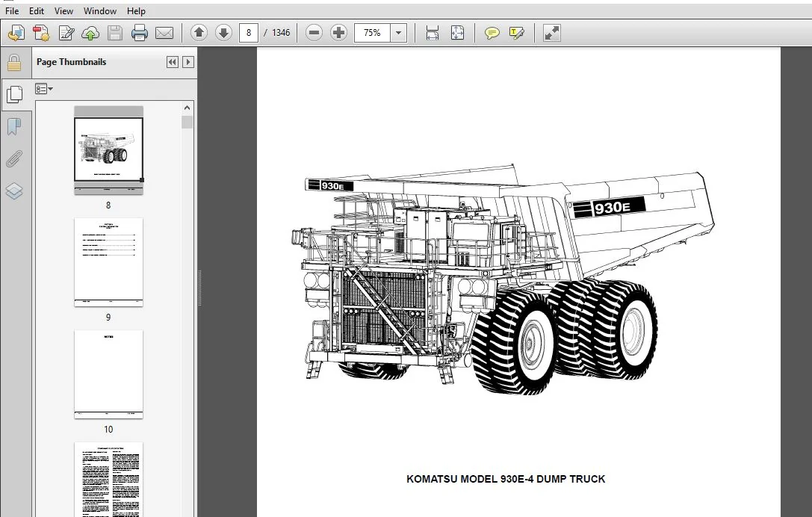Viewport: 812px width, 517px height.
Task: Collapse the thumbnails panel double arrow
Action: click(173, 62)
